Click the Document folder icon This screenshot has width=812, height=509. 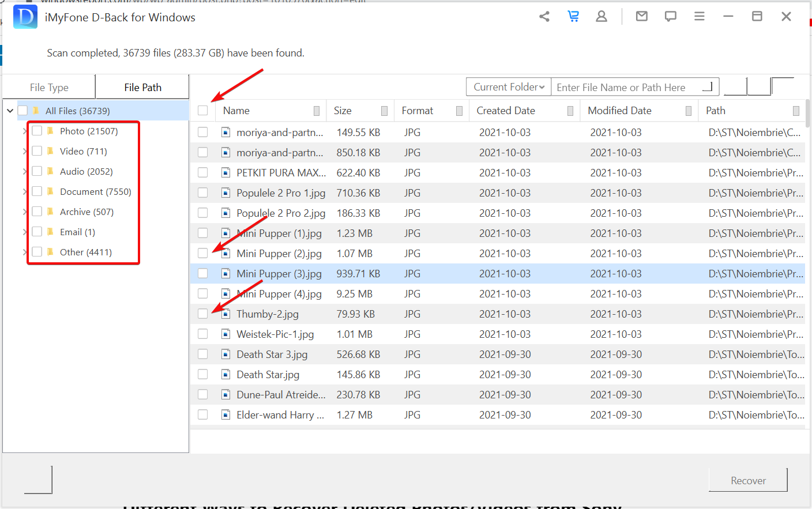50,191
